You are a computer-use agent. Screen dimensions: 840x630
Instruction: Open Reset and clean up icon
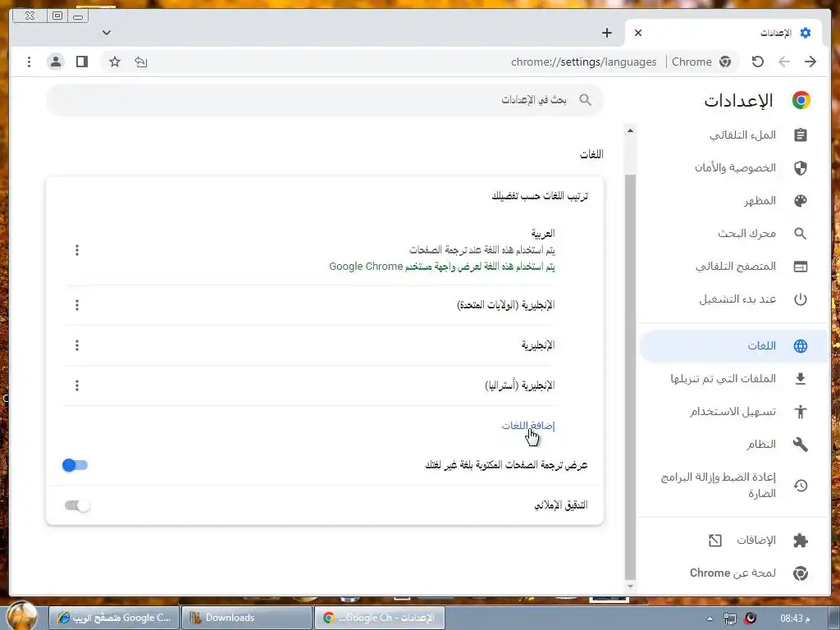(801, 486)
